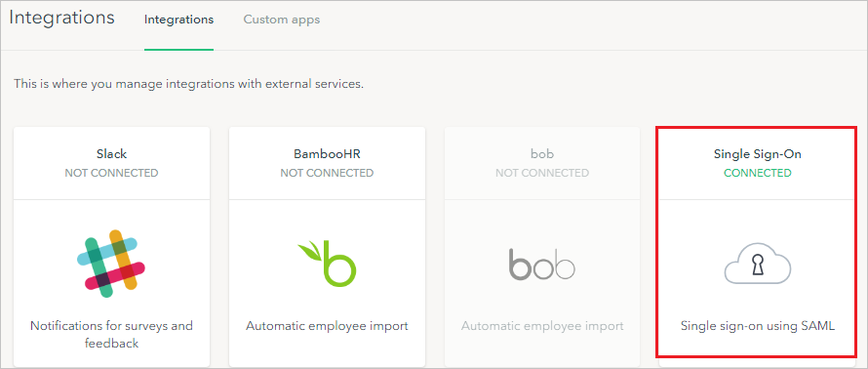Click NOT CONNECTED status under Slack
The width and height of the screenshot is (868, 369).
(x=111, y=173)
